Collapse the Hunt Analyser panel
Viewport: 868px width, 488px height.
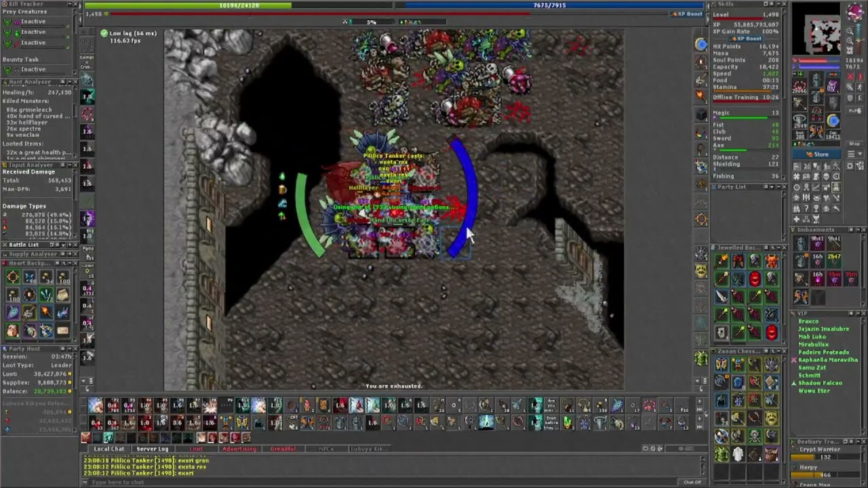tap(70, 81)
